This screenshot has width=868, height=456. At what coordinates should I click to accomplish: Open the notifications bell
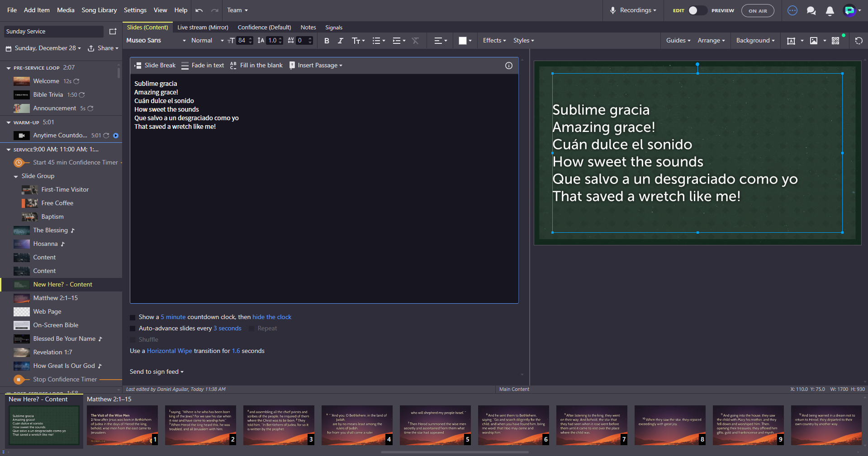[x=830, y=11]
